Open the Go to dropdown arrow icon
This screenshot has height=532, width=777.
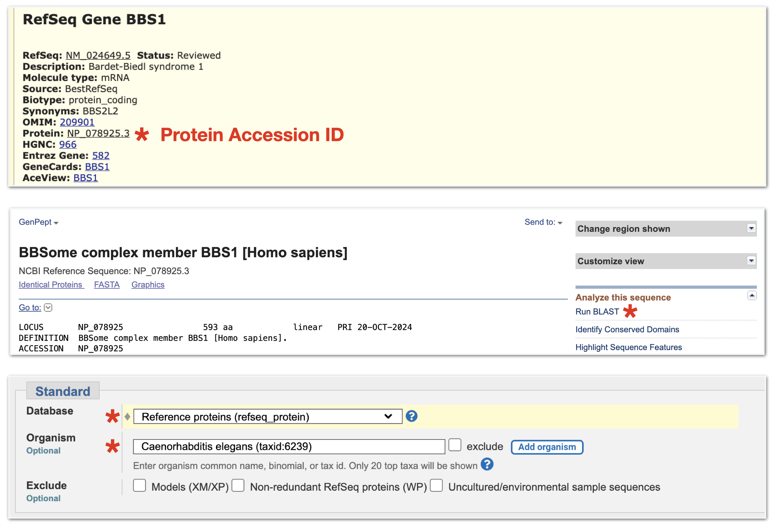point(48,308)
